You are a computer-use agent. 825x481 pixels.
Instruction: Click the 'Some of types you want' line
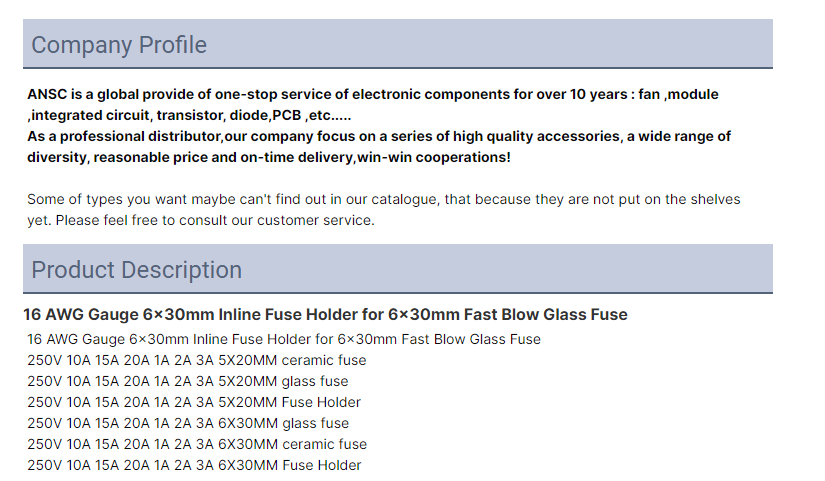[384, 199]
